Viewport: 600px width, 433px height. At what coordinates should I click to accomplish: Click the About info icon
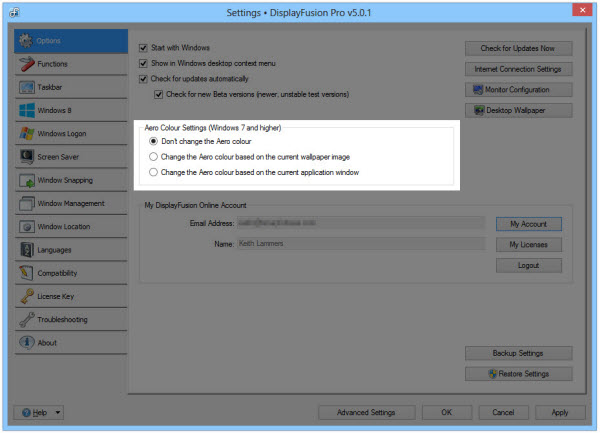click(x=27, y=343)
